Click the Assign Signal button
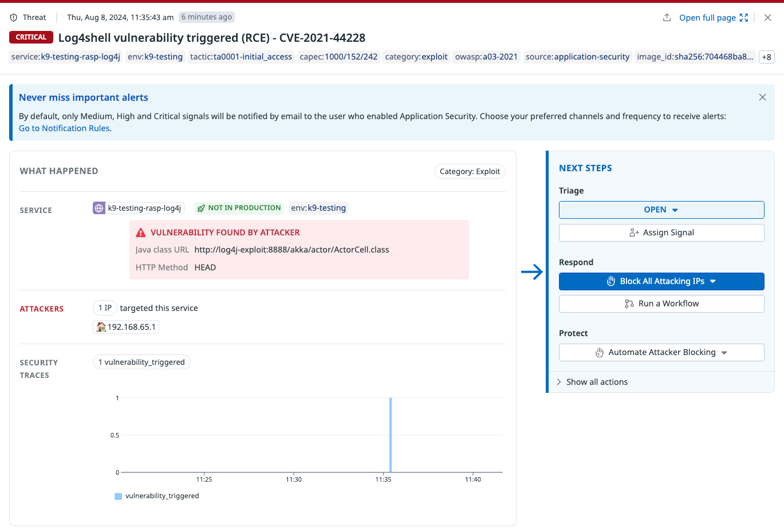The height and width of the screenshot is (532, 784). pos(661,232)
